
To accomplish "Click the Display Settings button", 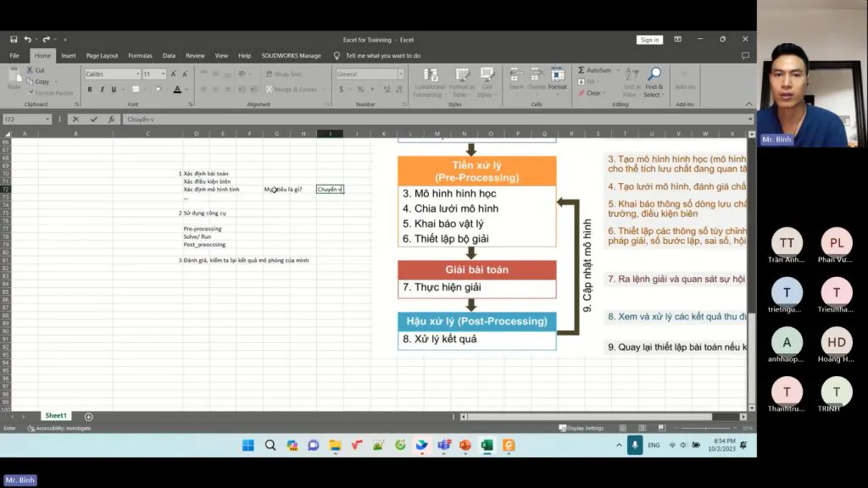I will [581, 428].
